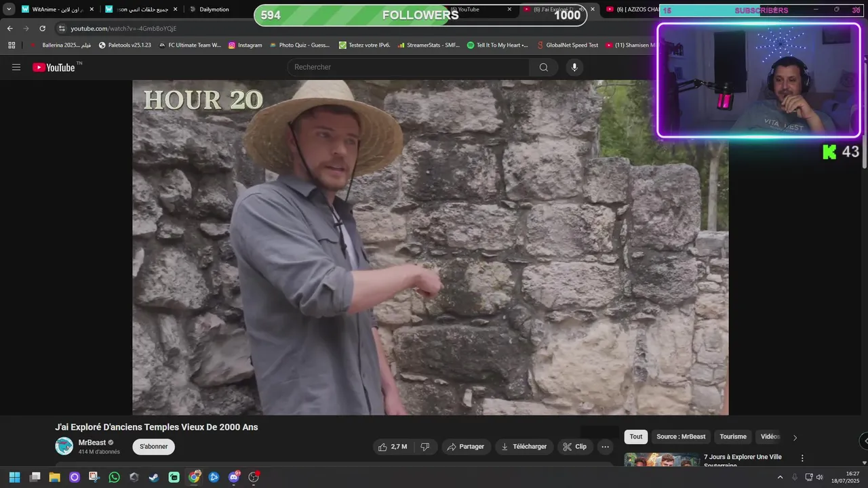Open the MrBeast channel name link
This screenshot has height=488, width=868.
pos(92,443)
